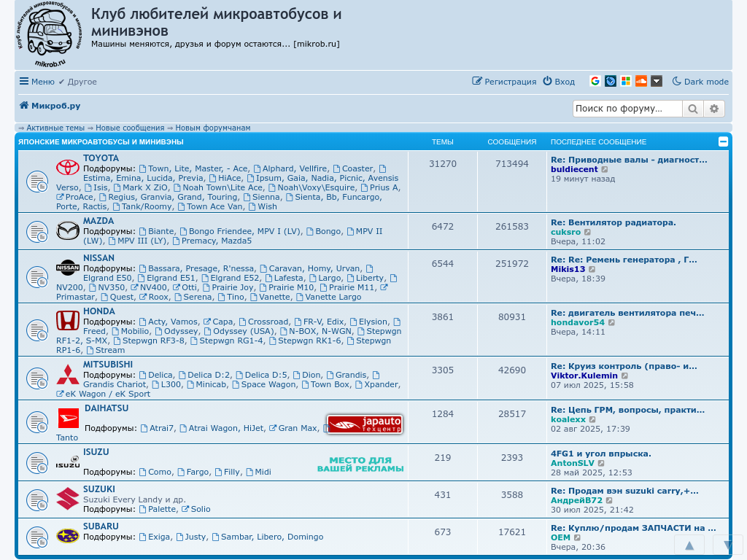This screenshot has width=747, height=560.
Task: Click the SoundCloud login icon
Action: click(x=641, y=81)
